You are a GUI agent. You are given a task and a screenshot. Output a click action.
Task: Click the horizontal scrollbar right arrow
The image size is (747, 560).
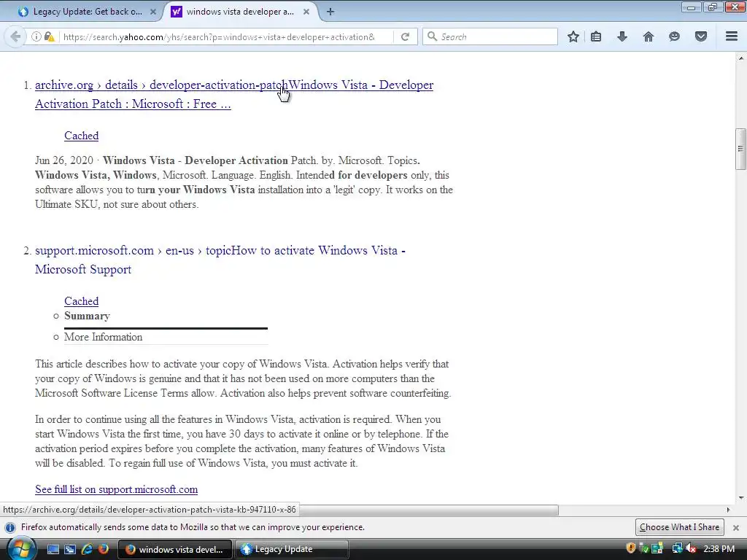728,510
